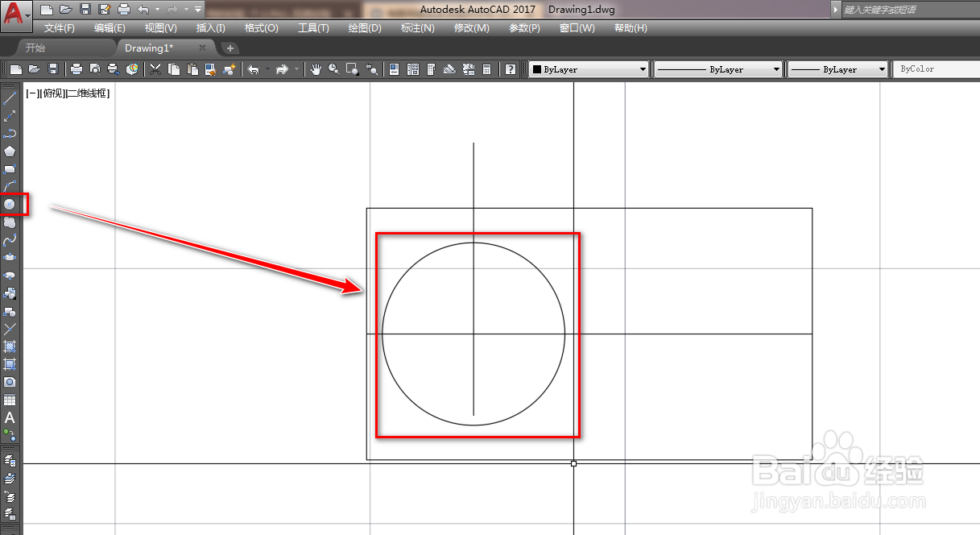
Task: Add a new drawing tab
Action: (x=229, y=48)
